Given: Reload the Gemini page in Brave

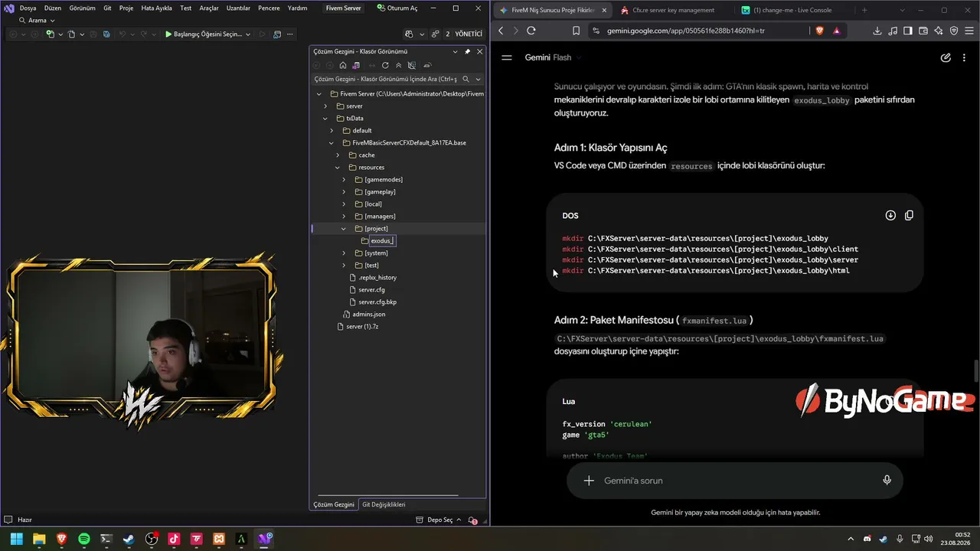Looking at the screenshot, I should tap(531, 31).
